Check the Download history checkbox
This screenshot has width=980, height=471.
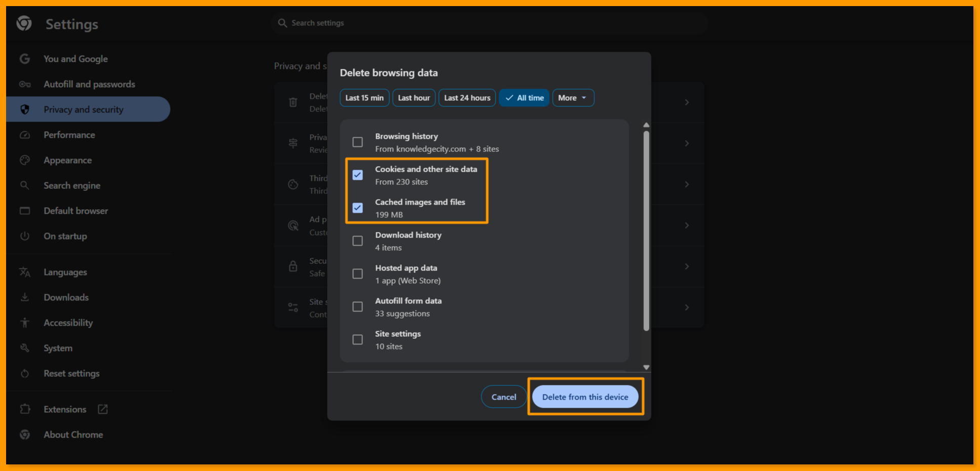(x=357, y=241)
